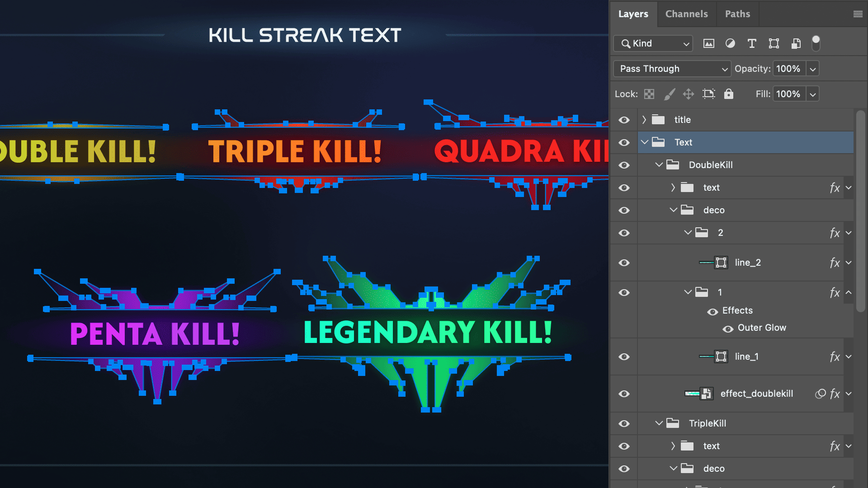Switch to the Channels tab
Viewport: 868px width, 488px height.
tap(686, 14)
